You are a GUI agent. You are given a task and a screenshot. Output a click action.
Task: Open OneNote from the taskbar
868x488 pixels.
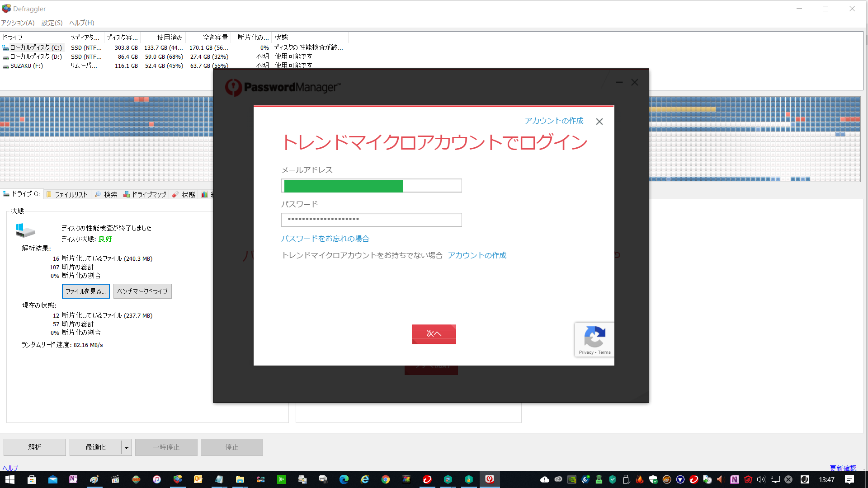click(73, 479)
